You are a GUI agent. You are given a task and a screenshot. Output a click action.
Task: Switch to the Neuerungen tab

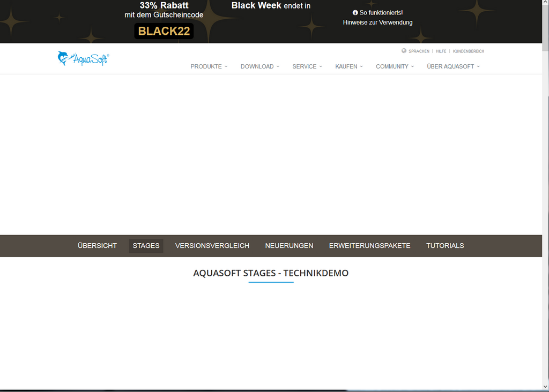(x=289, y=246)
